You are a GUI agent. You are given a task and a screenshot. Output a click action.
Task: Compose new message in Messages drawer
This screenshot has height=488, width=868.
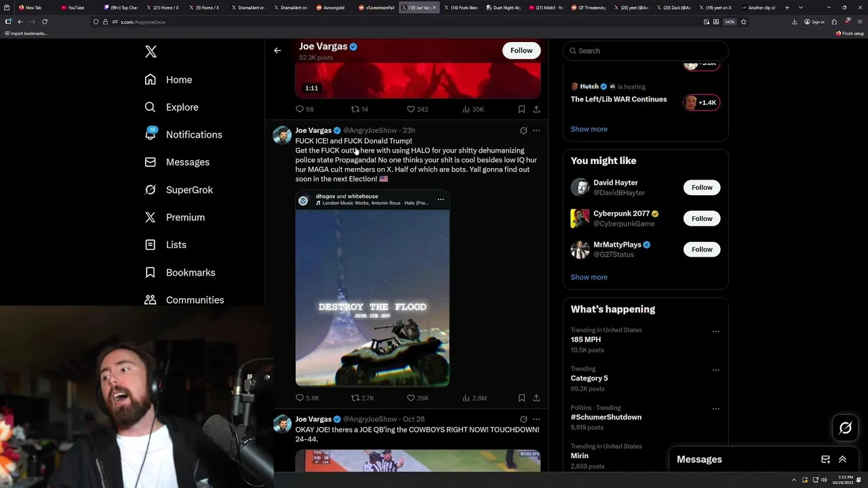[x=825, y=459]
